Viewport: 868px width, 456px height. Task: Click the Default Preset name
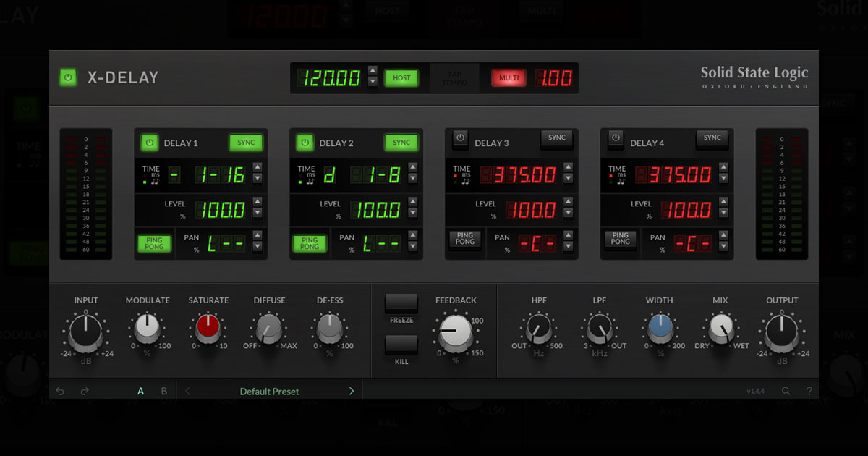[268, 390]
